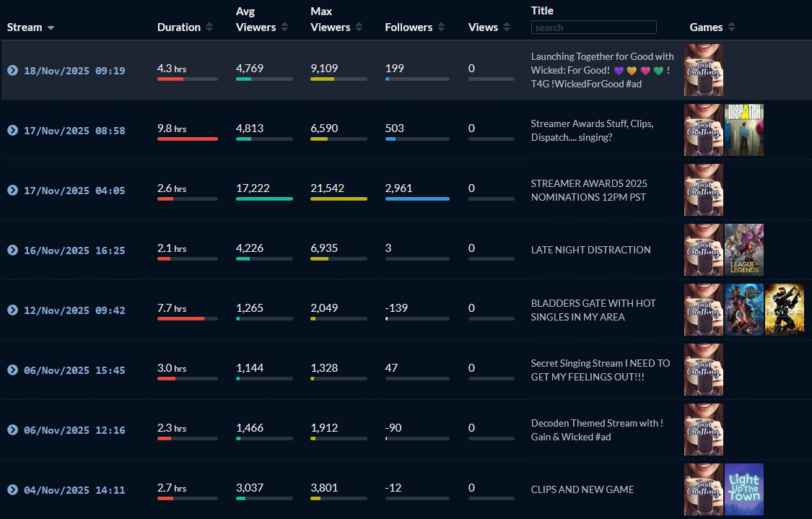Click the Light Up The Town game thumbnail
The width and height of the screenshot is (812, 519).
point(743,489)
